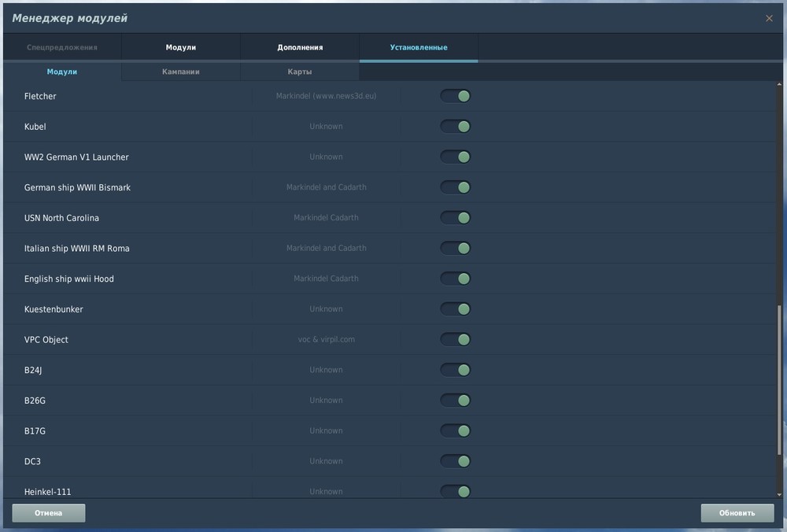
Task: Toggle WW2 German V1 Launcher switch
Action: [455, 157]
